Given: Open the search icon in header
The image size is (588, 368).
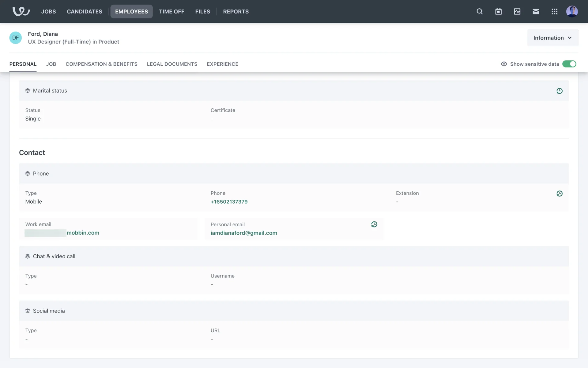Looking at the screenshot, I should tap(480, 11).
